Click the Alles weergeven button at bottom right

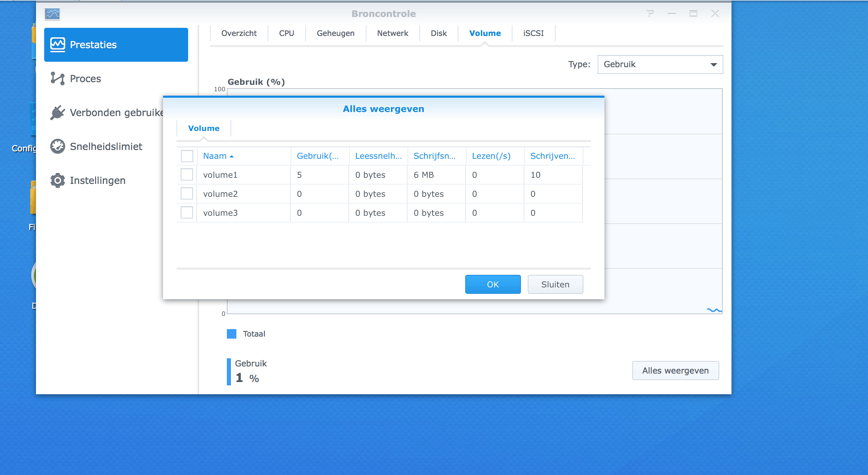click(675, 370)
